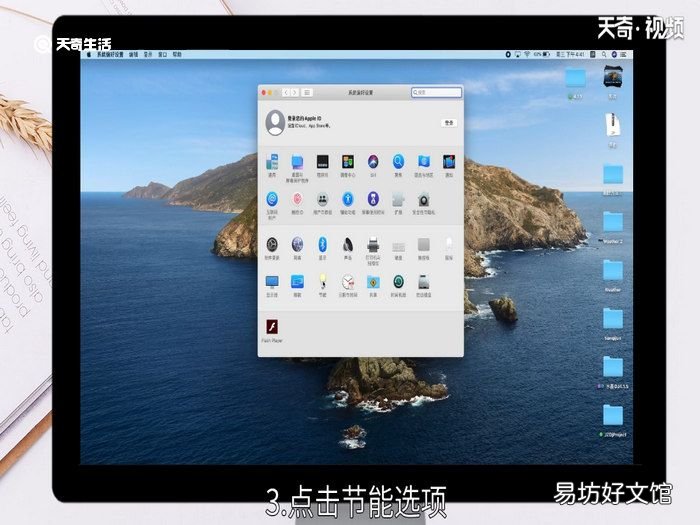Click the battery status in menu bar
700x525 pixels.
pos(542,54)
